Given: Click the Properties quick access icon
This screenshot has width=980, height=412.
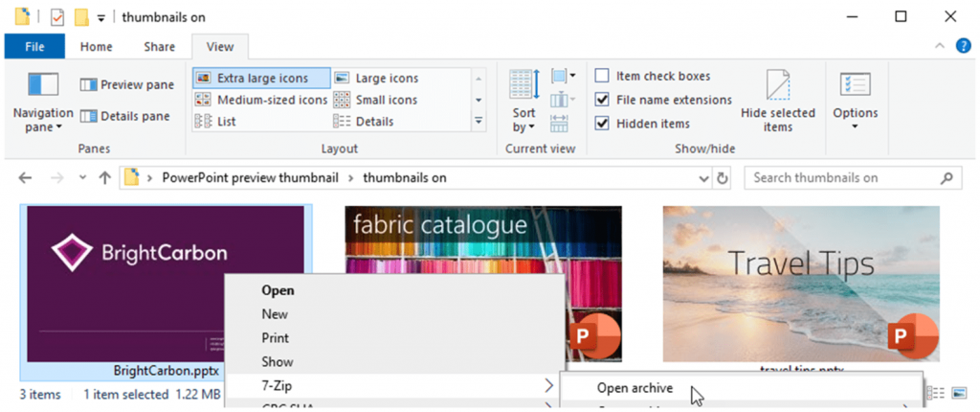Looking at the screenshot, I should pyautogui.click(x=57, y=17).
